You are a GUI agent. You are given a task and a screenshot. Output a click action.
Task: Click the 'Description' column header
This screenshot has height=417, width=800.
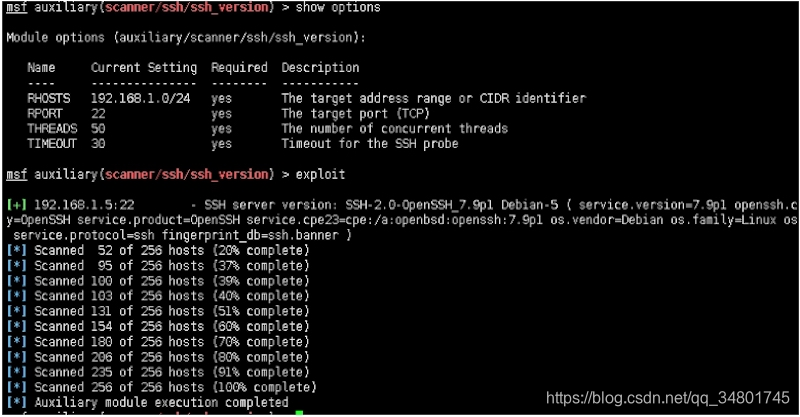(x=320, y=68)
